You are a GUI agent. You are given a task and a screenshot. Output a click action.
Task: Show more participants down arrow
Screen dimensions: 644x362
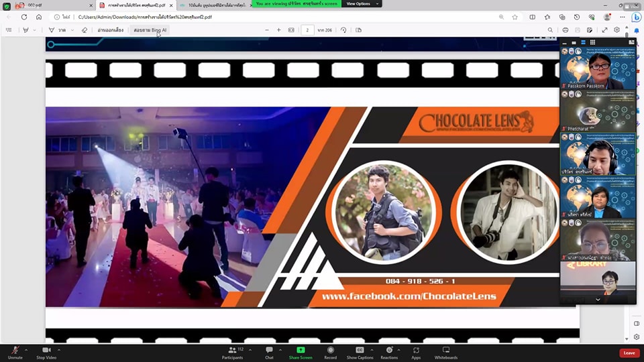[598, 300]
